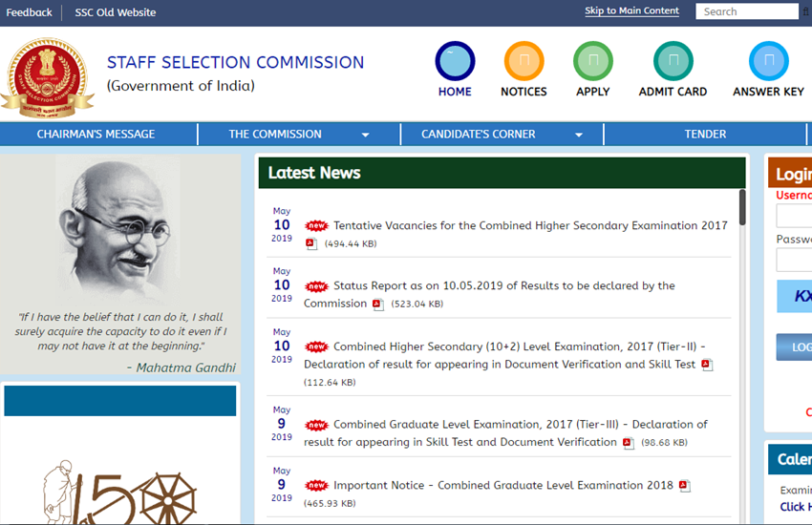Click the Feedback link

tap(30, 12)
